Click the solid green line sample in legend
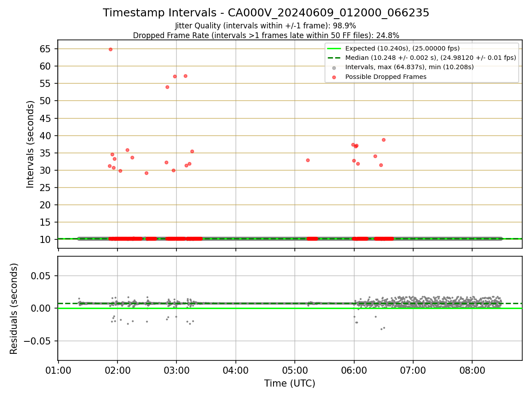Image resolution: width=532 pixels, height=399 pixels. tap(334, 48)
